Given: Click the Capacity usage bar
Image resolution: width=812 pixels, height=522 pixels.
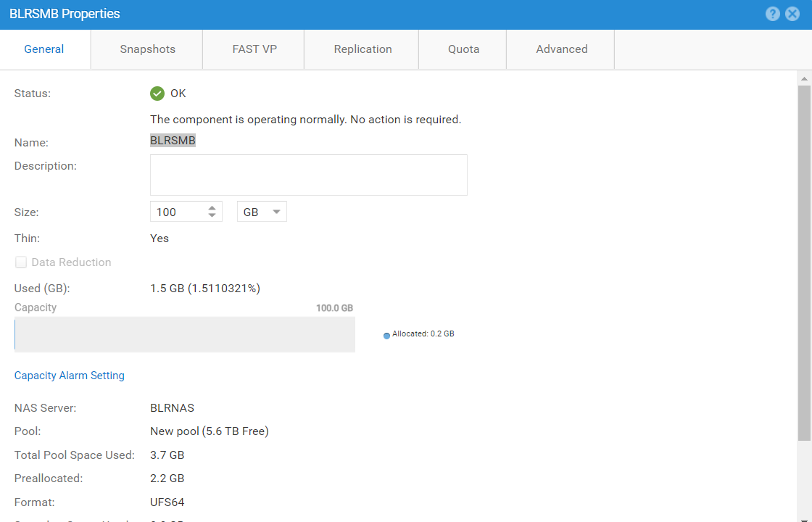Looking at the screenshot, I should (x=185, y=334).
